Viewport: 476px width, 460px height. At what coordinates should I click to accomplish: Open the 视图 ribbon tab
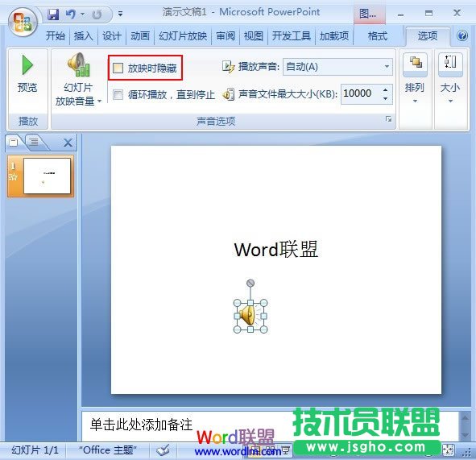pyautogui.click(x=254, y=36)
